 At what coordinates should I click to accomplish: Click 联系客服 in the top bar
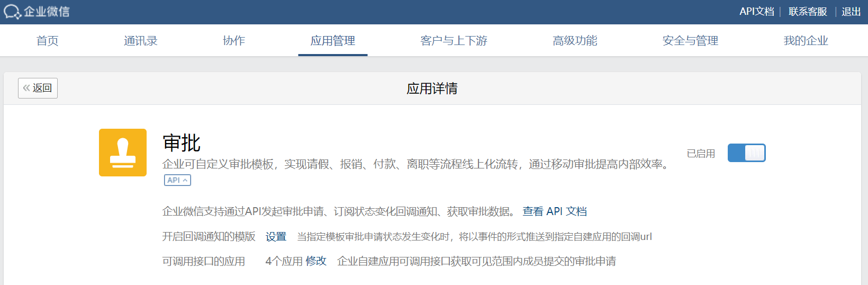pos(808,12)
